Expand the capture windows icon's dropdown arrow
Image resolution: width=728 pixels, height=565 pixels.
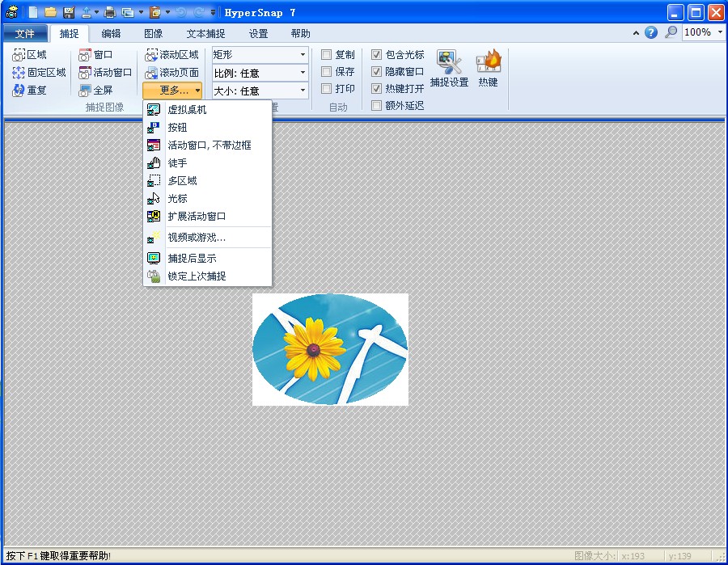pyautogui.click(x=141, y=12)
